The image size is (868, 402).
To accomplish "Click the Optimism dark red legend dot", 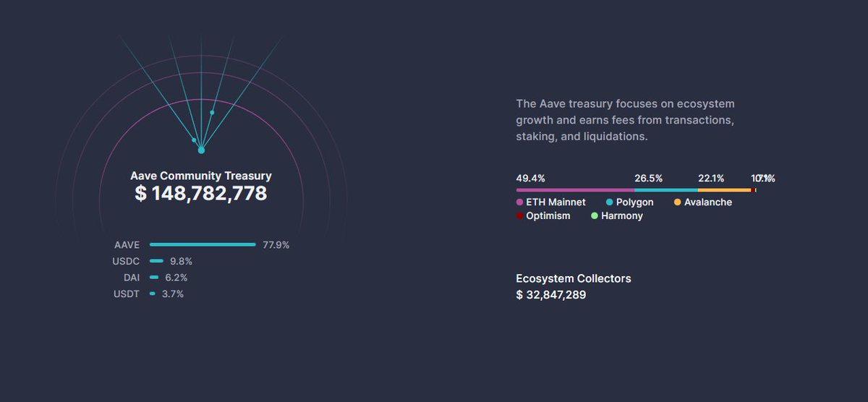I will point(519,216).
